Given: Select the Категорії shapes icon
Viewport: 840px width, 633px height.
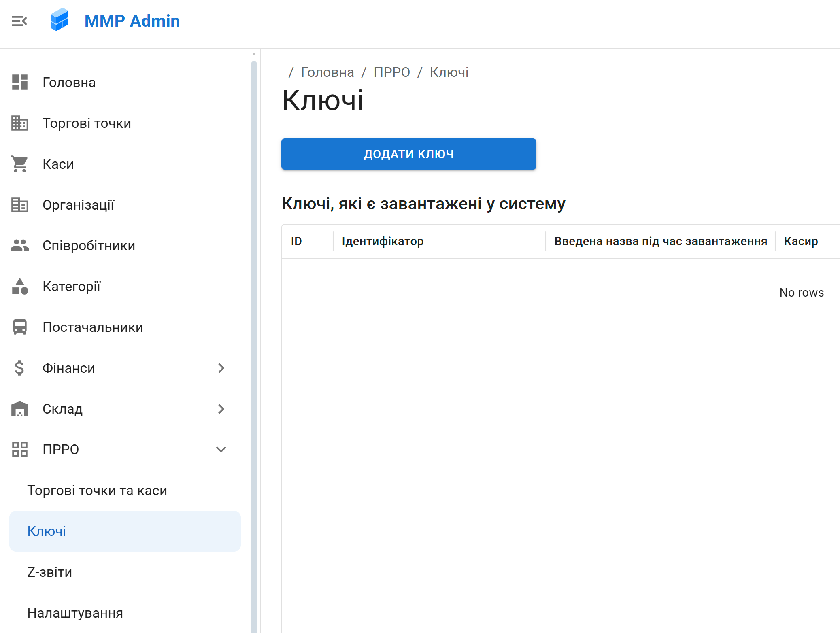Looking at the screenshot, I should 19,287.
